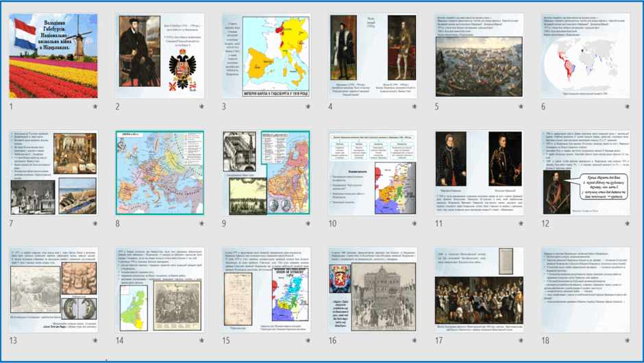Select slide 16 with building engraving
Image resolution: width=644 pixels, height=363 pixels.
coord(373,290)
